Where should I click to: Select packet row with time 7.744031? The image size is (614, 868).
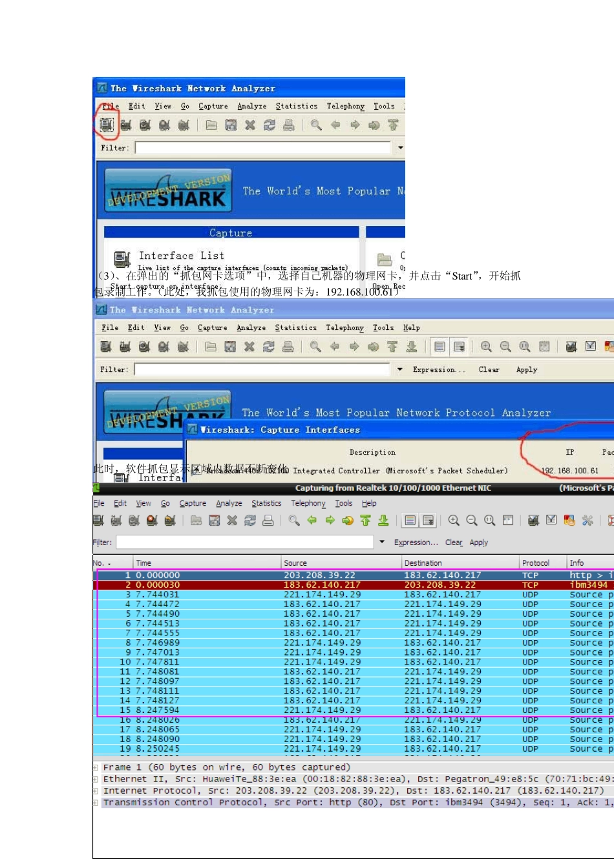pyautogui.click(x=354, y=595)
